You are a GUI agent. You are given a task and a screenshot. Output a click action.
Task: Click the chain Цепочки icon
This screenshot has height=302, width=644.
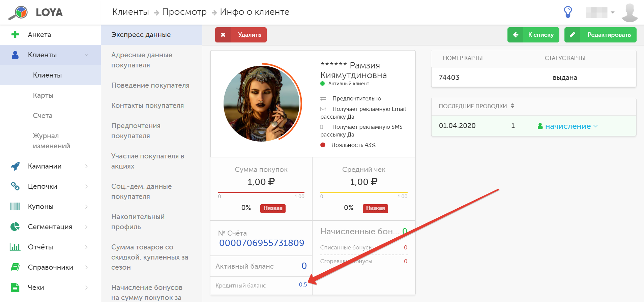15,186
